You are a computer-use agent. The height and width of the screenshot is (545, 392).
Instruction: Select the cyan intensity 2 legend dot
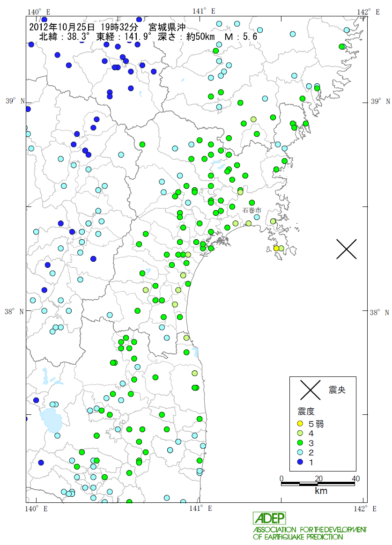[300, 453]
